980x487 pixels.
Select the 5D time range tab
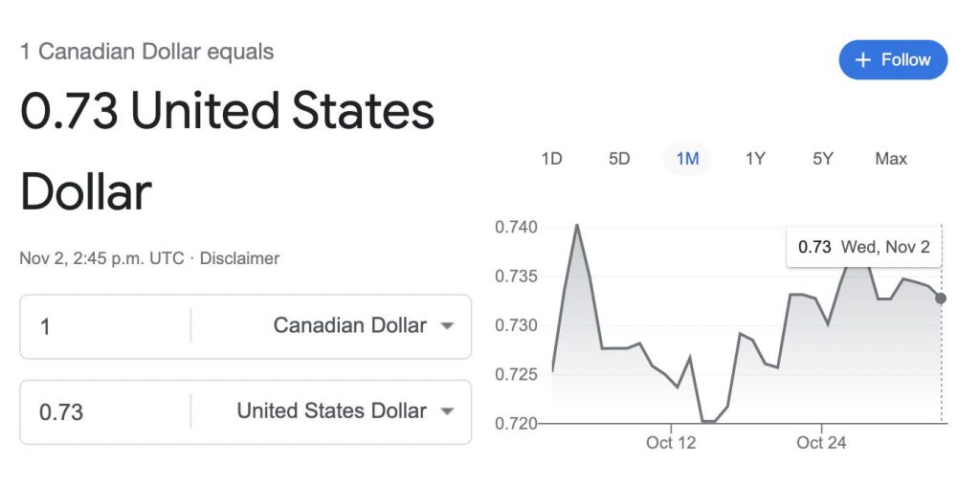[619, 159]
